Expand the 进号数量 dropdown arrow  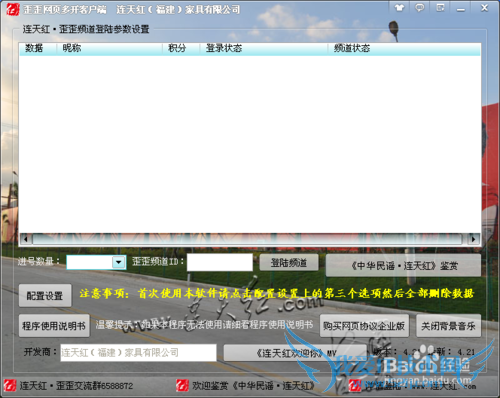[119, 262]
